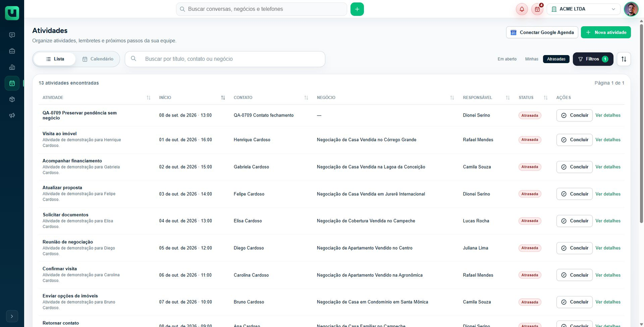Expand the sidebar with the chevron arrow
Image resolution: width=644 pixels, height=327 pixels.
pos(12,316)
